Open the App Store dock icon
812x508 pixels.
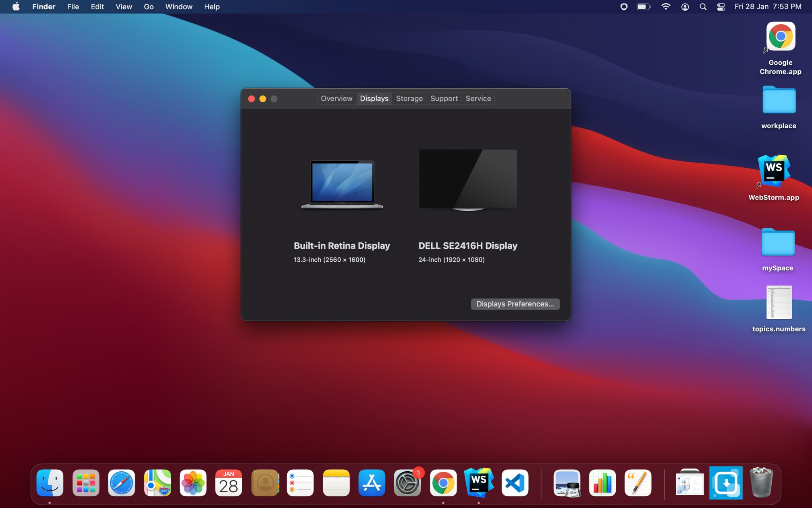tap(372, 483)
